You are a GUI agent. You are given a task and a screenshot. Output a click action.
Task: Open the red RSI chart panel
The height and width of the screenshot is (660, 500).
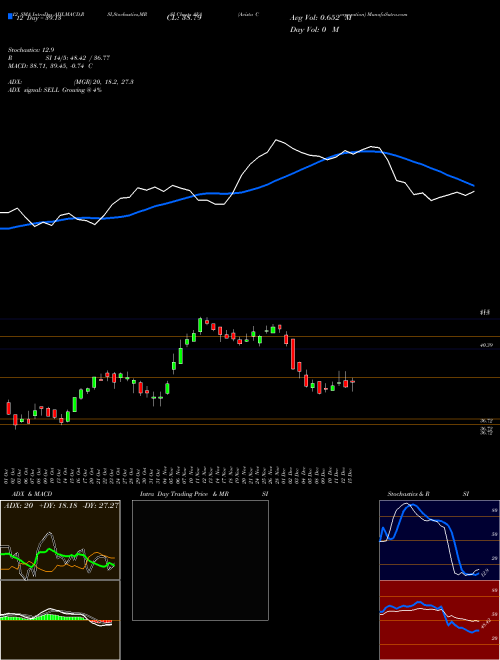(x=439, y=620)
